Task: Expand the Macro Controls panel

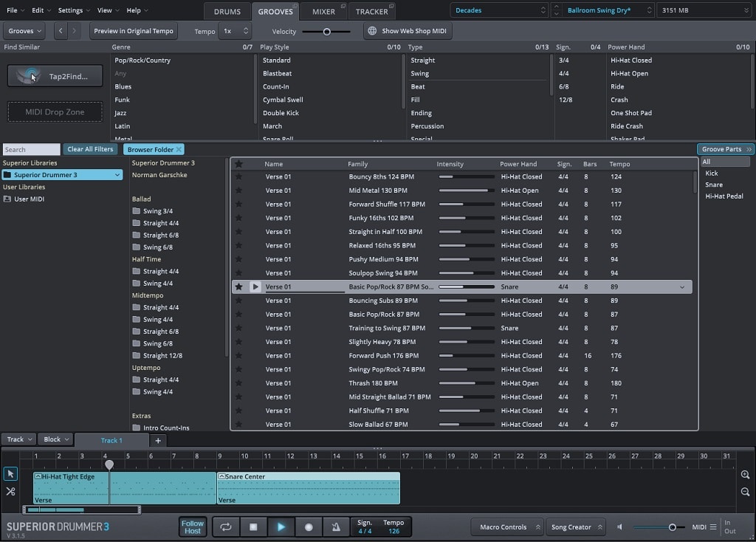Action: point(507,527)
